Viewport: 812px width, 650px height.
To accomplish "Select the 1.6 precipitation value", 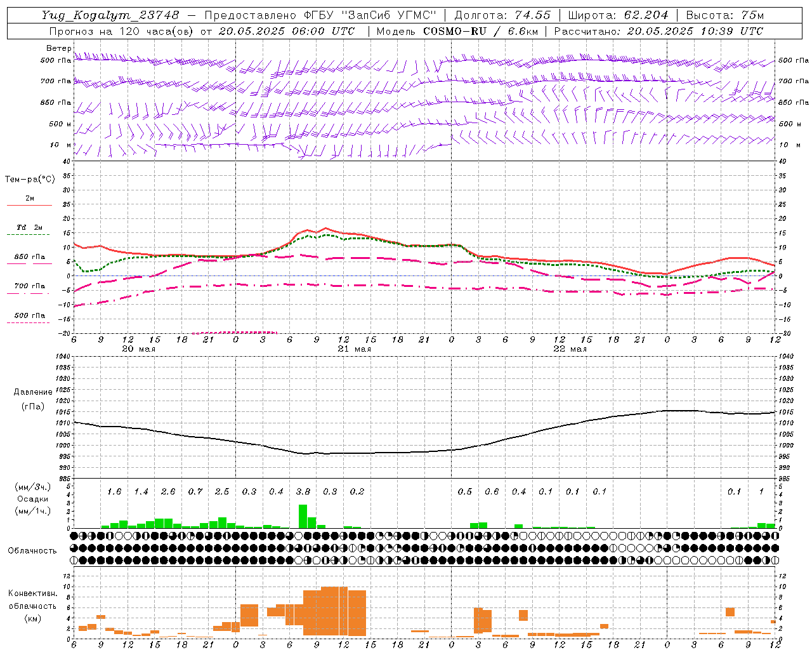I will coord(114,492).
